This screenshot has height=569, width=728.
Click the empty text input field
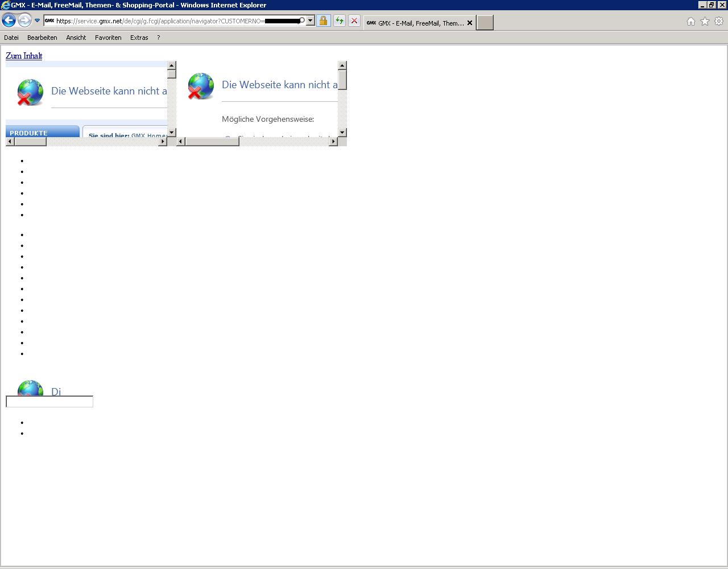[x=49, y=402]
